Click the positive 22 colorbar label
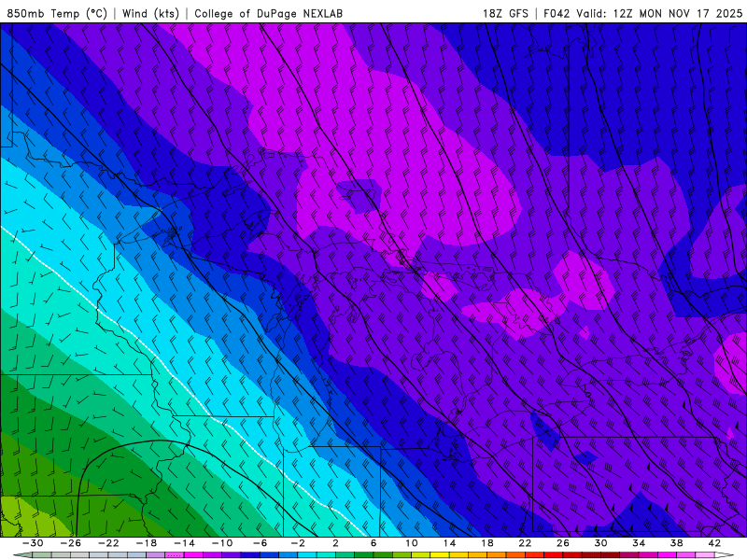Screen dimensions: 747x560 (525, 543)
